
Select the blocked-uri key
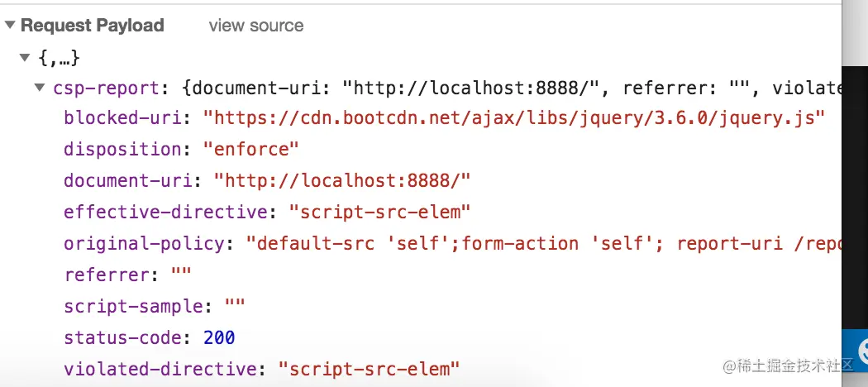pos(122,118)
